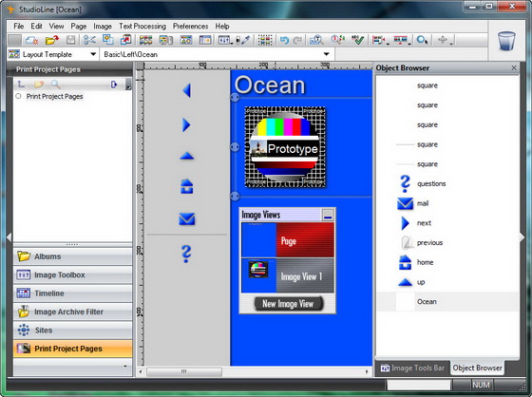Screen dimensions: 532x397
Task: Open the recycle bin trash icon
Action: point(506,41)
